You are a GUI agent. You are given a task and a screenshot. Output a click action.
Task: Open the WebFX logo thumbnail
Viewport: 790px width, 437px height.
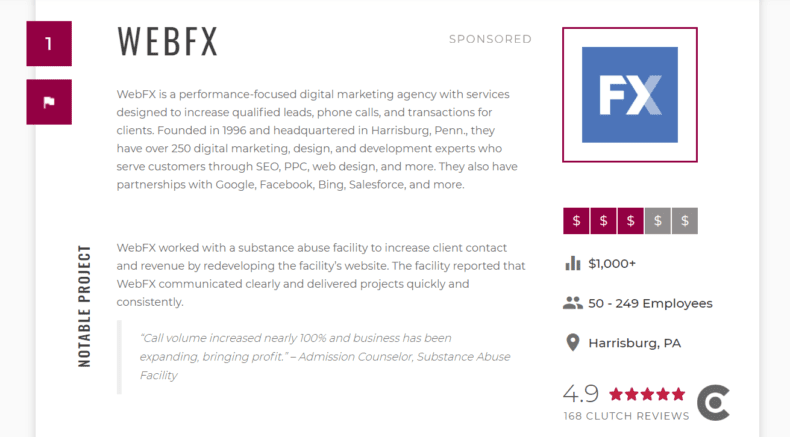[x=630, y=95]
